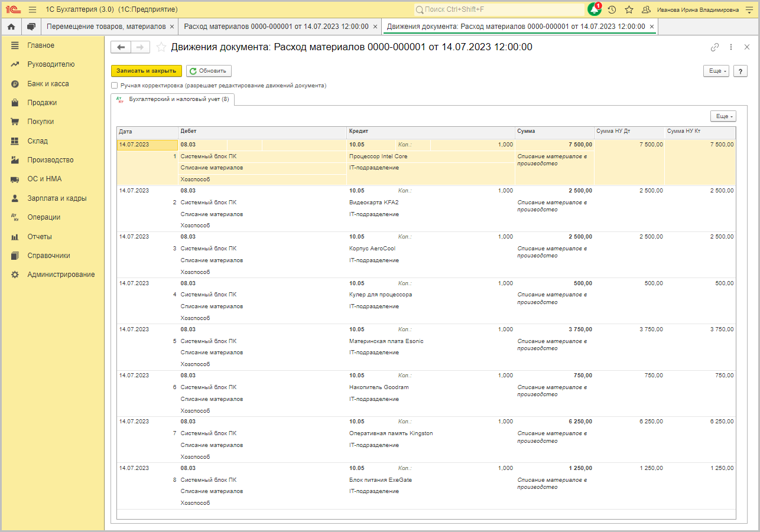Image resolution: width=760 pixels, height=532 pixels.
Task: Click the bold sum 7 500,00
Action: (x=580, y=145)
